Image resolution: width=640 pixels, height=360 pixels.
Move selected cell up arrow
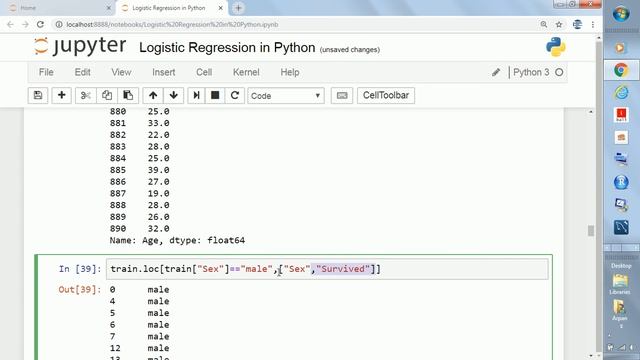[153, 96]
